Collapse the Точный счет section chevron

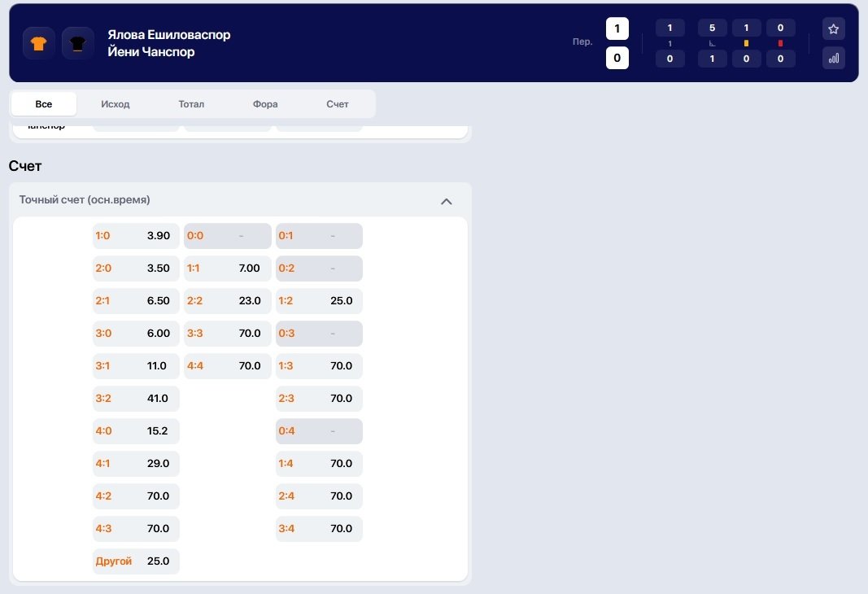[x=446, y=201]
